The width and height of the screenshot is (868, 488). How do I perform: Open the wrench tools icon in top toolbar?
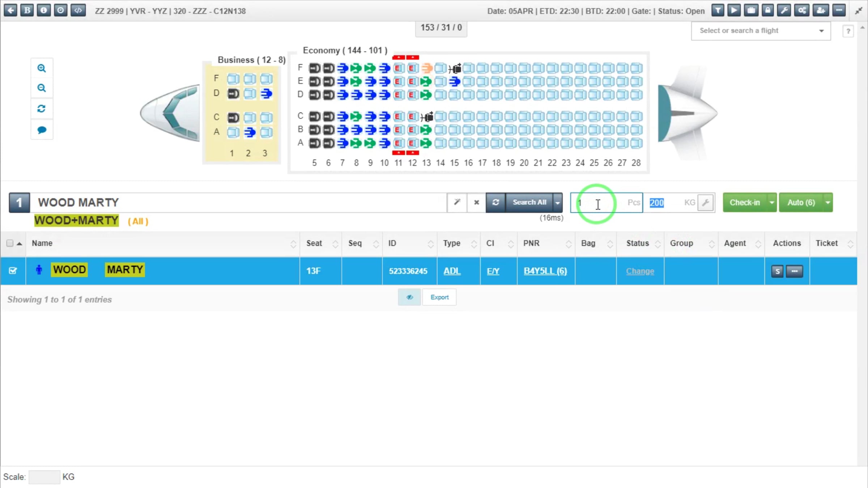pos(784,10)
